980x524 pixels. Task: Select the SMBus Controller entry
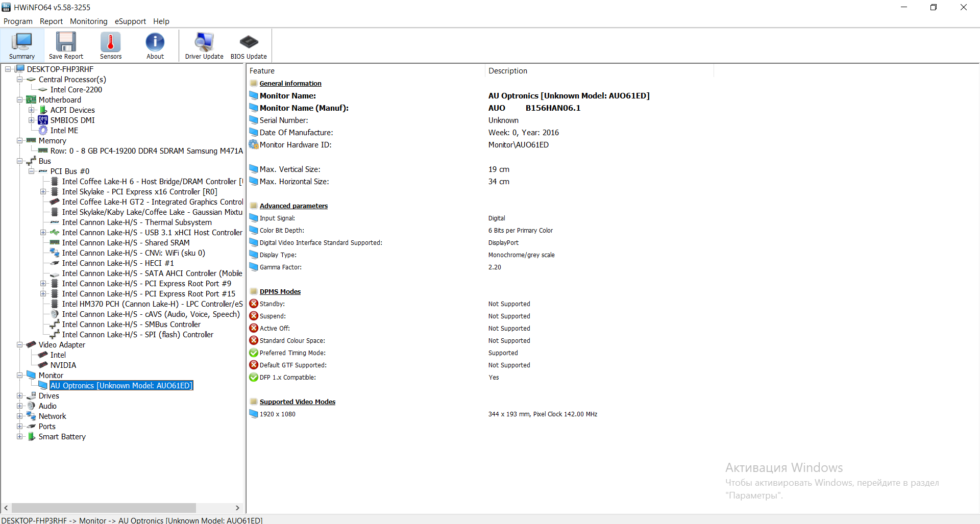point(131,325)
